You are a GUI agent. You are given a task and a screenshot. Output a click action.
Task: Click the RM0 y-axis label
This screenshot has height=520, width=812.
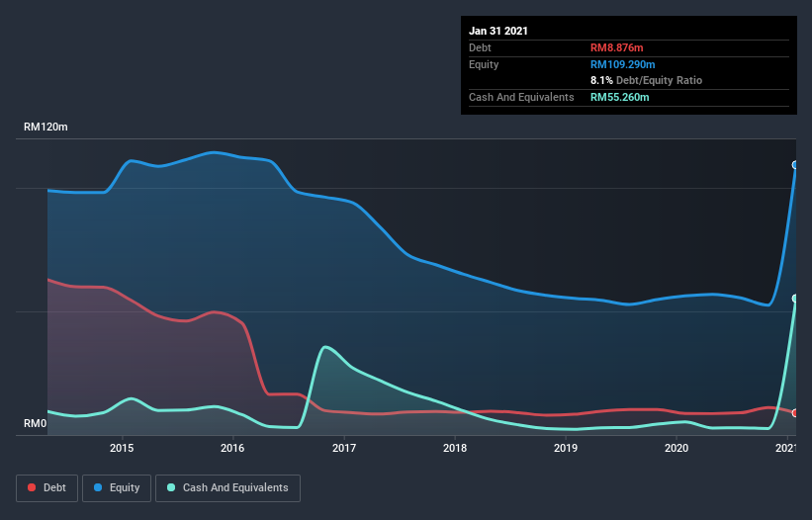(x=35, y=423)
